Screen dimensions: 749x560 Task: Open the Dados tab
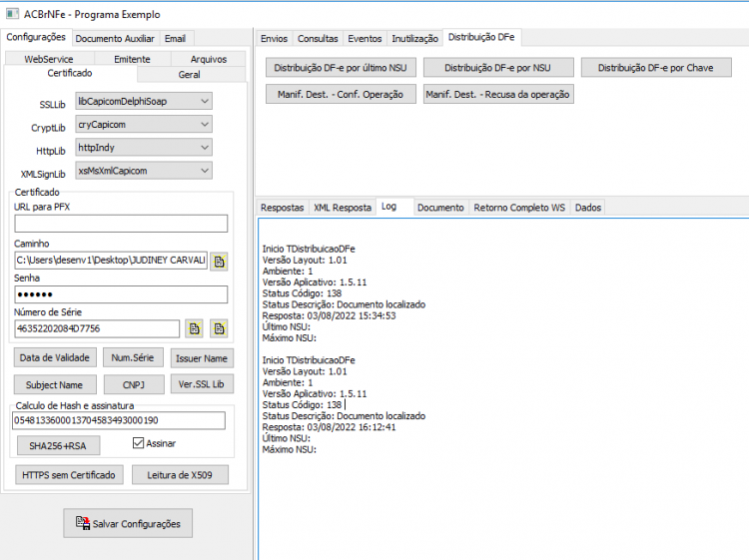coord(588,208)
